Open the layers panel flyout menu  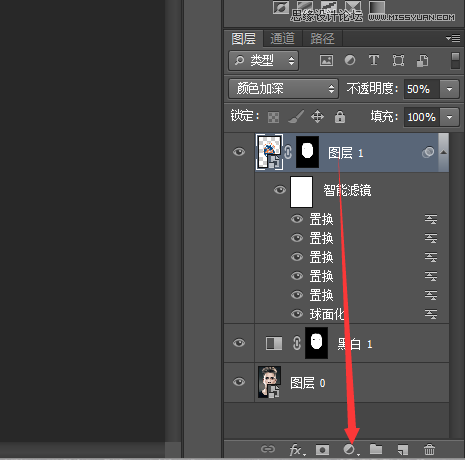tap(453, 38)
